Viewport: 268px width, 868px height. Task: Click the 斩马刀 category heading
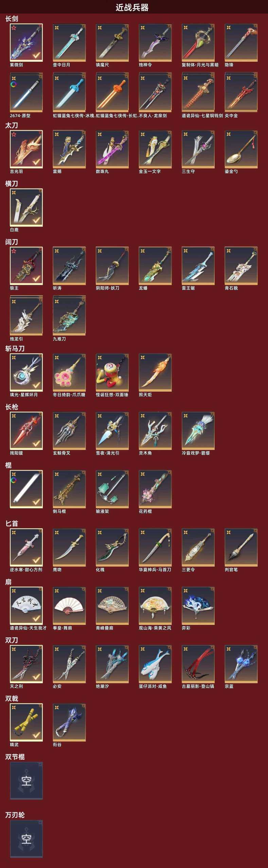point(15,349)
